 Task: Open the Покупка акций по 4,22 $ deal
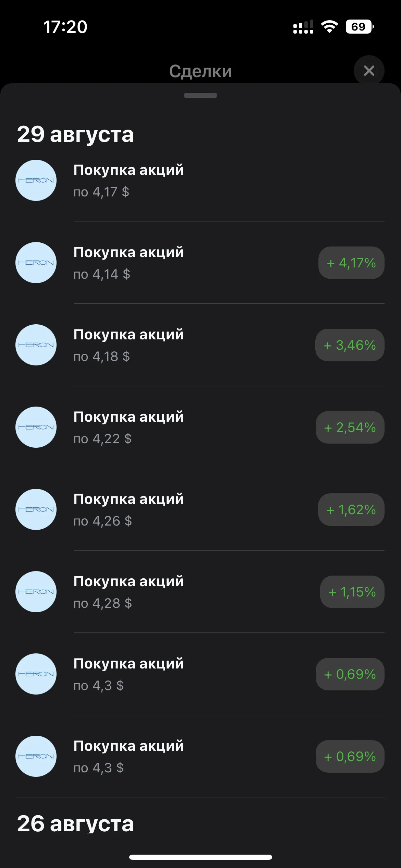[x=200, y=427]
